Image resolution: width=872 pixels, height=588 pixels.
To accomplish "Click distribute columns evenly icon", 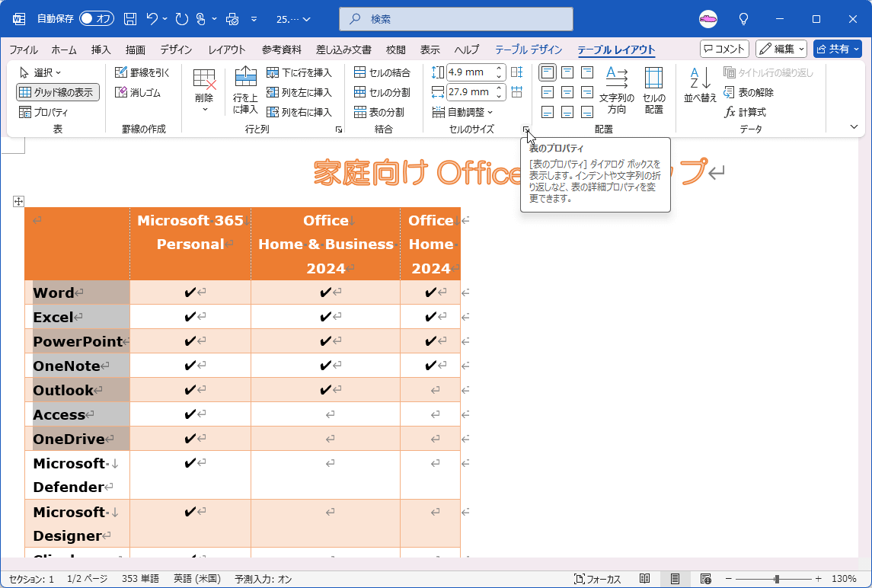I will coord(516,92).
